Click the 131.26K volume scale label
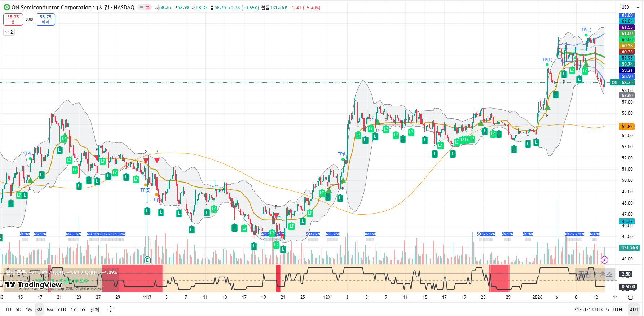644x316 pixels. point(630,248)
